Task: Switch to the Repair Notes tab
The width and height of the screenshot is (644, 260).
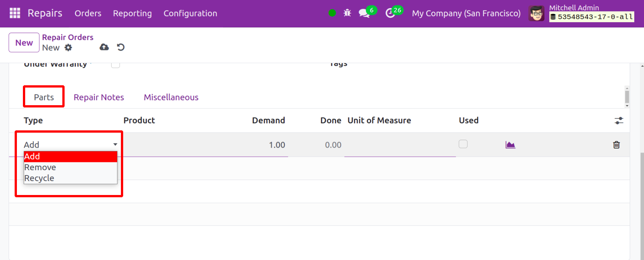Action: (x=99, y=97)
